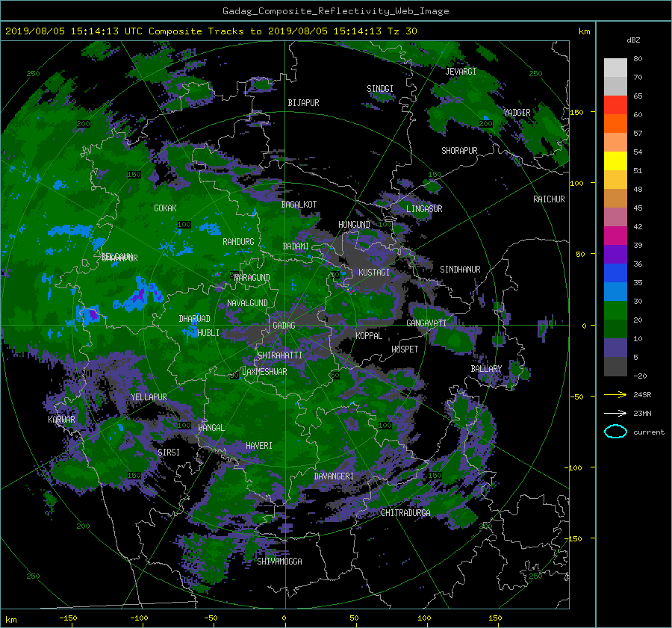Pick the purple 39 dBZ legend swatch
This screenshot has width=672, height=628.
615,254
